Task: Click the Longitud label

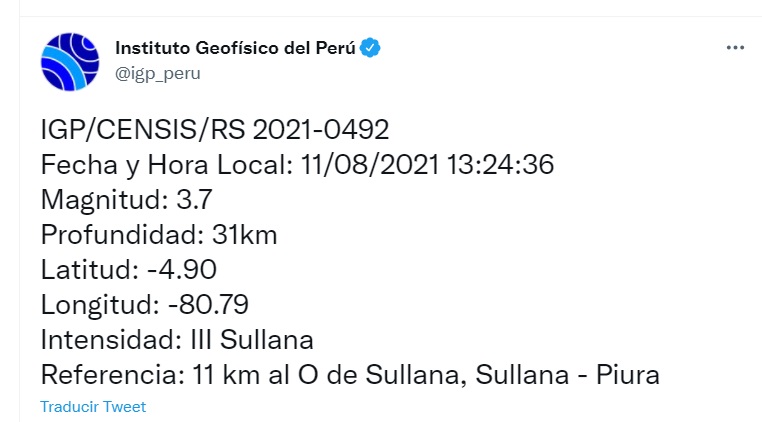Action: (x=98, y=304)
